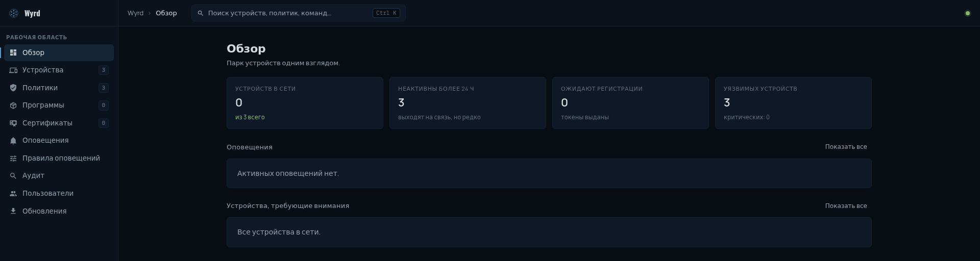Open the Аудит magnifier icon
This screenshot has height=261, width=980.
(x=13, y=176)
